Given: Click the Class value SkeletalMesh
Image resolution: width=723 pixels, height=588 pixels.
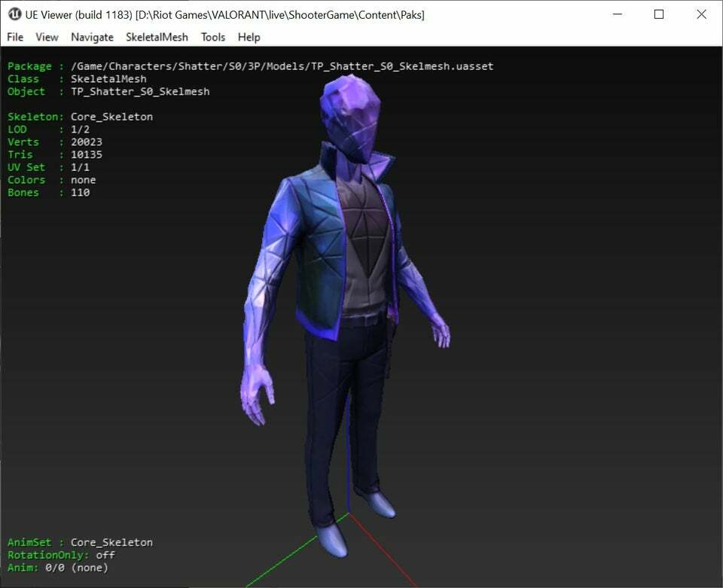Looking at the screenshot, I should pyautogui.click(x=108, y=79).
